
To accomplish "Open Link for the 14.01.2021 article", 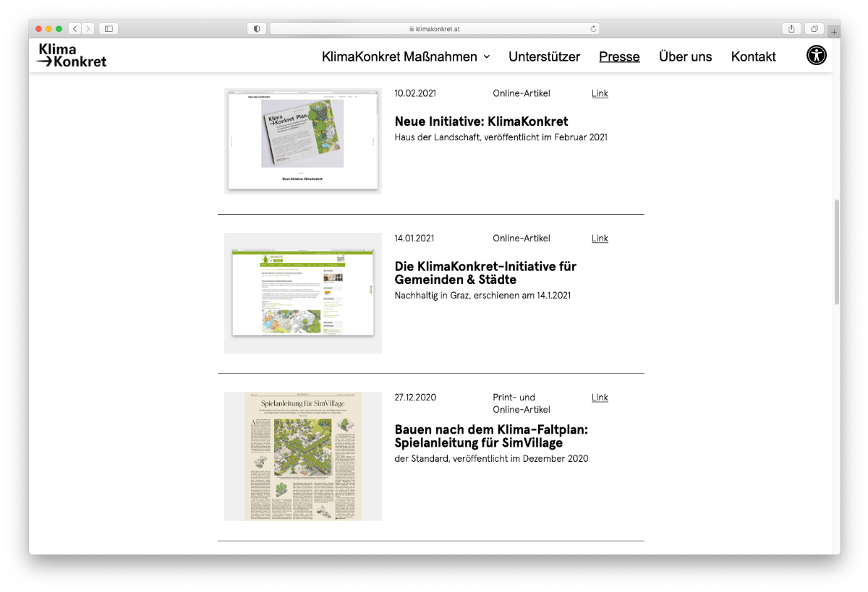I will point(600,238).
